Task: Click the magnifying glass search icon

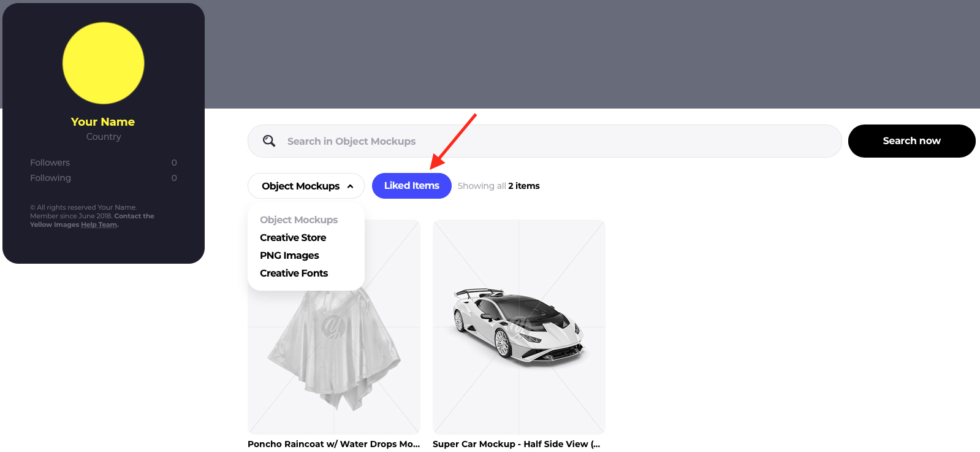Action: coord(269,141)
